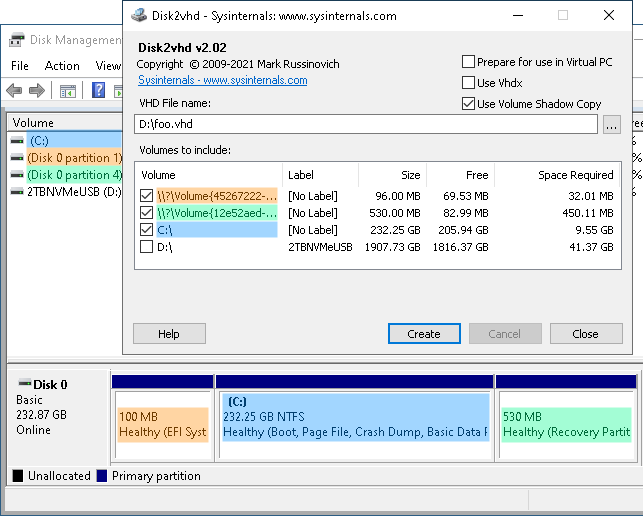643x516 pixels.
Task: Open the Action menu in Disk Management
Action: 62,66
